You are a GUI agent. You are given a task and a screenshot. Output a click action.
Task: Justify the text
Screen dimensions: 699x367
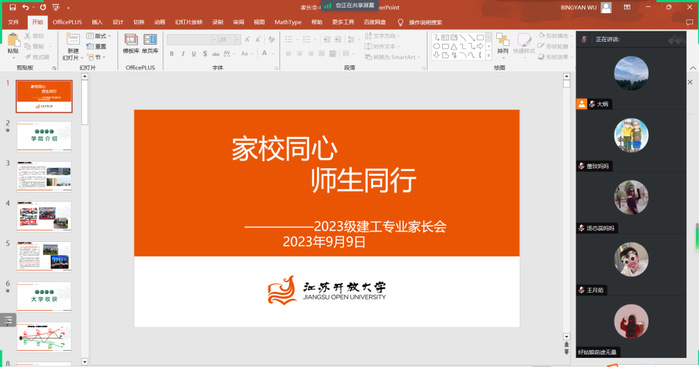click(322, 54)
